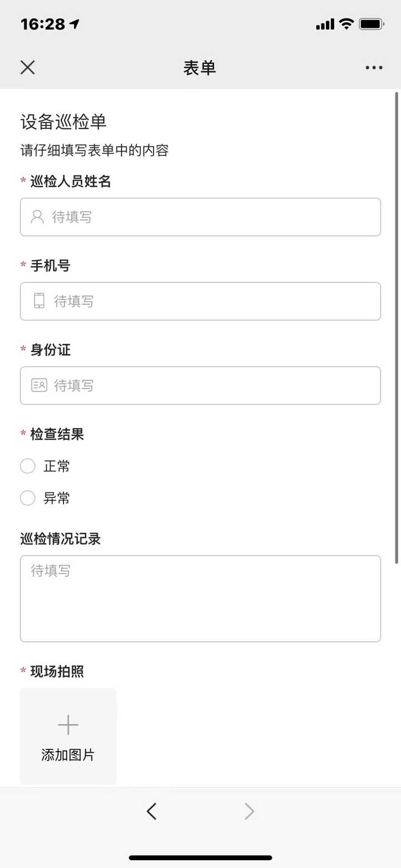Go back with the left chevron

click(x=151, y=811)
